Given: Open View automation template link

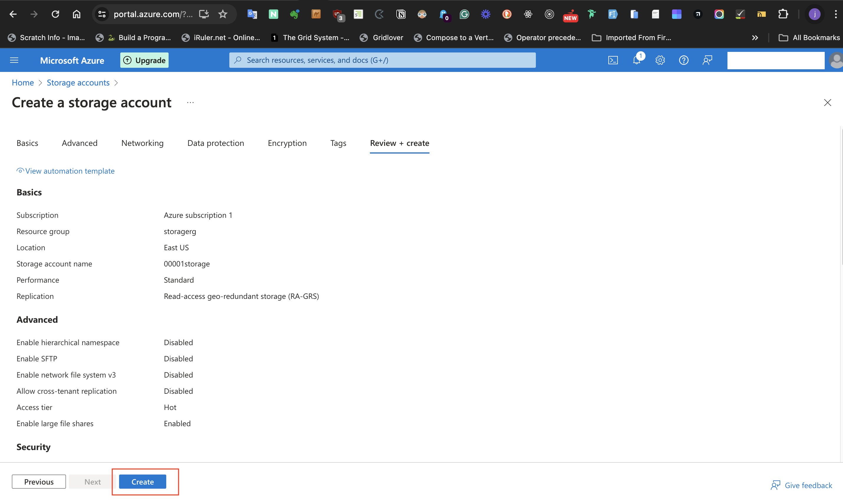Looking at the screenshot, I should pyautogui.click(x=70, y=171).
